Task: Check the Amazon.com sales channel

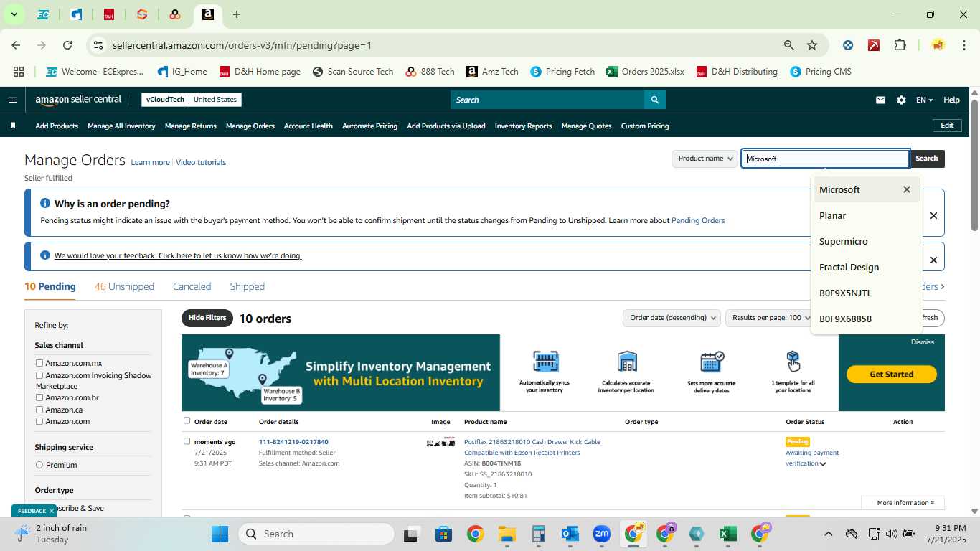Action: tap(39, 421)
